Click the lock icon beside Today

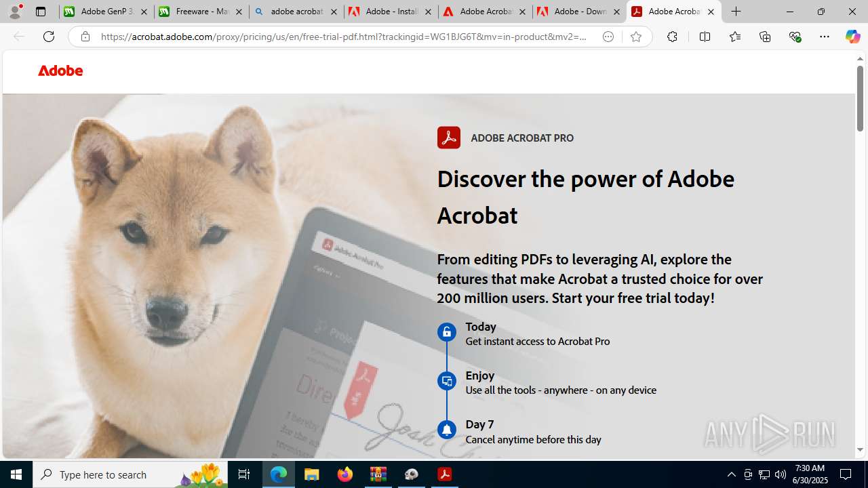pos(446,331)
